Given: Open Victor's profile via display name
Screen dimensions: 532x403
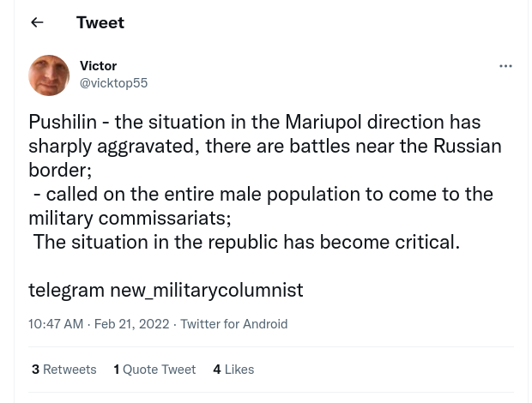Looking at the screenshot, I should tap(98, 66).
